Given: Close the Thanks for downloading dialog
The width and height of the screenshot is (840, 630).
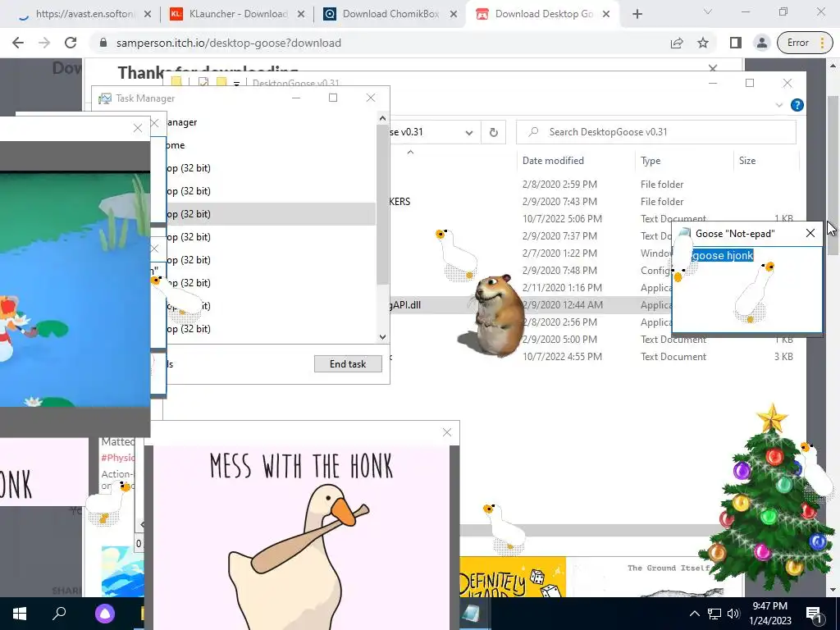Looking at the screenshot, I should point(713,68).
